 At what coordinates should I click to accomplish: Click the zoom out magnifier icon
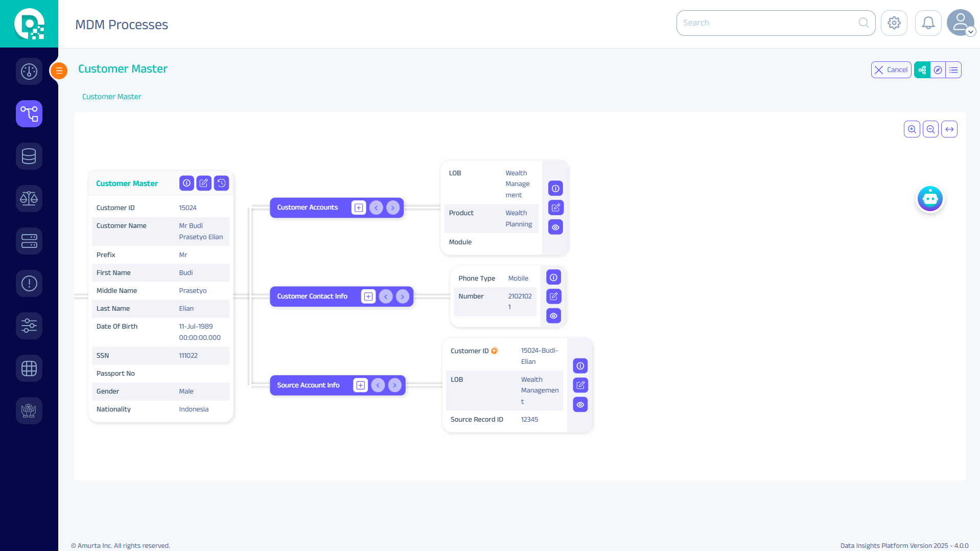(930, 129)
